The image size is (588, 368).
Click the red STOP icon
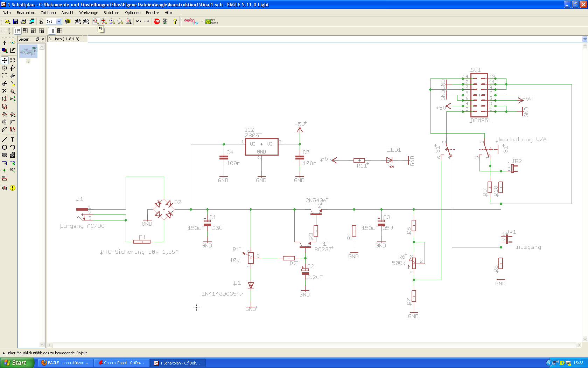click(x=157, y=21)
